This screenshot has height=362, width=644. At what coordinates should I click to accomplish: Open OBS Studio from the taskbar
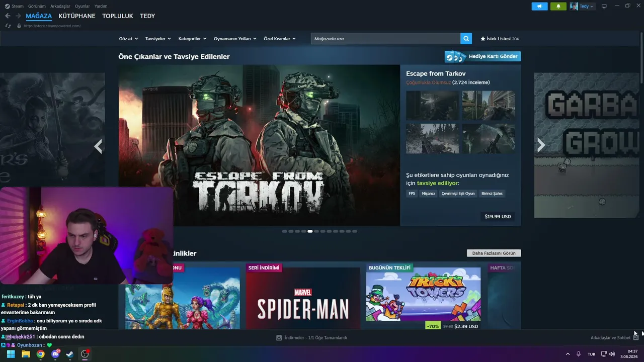pos(85,354)
